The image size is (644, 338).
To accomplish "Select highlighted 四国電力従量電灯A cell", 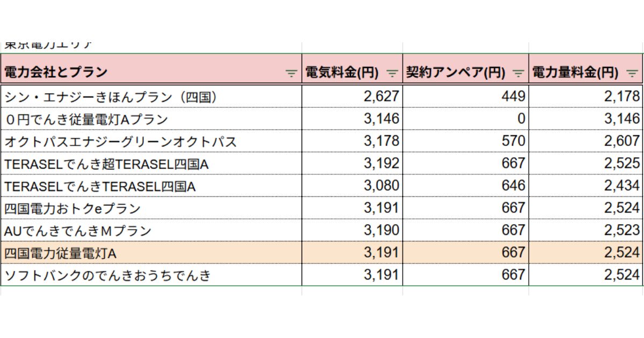I will pos(151,252).
